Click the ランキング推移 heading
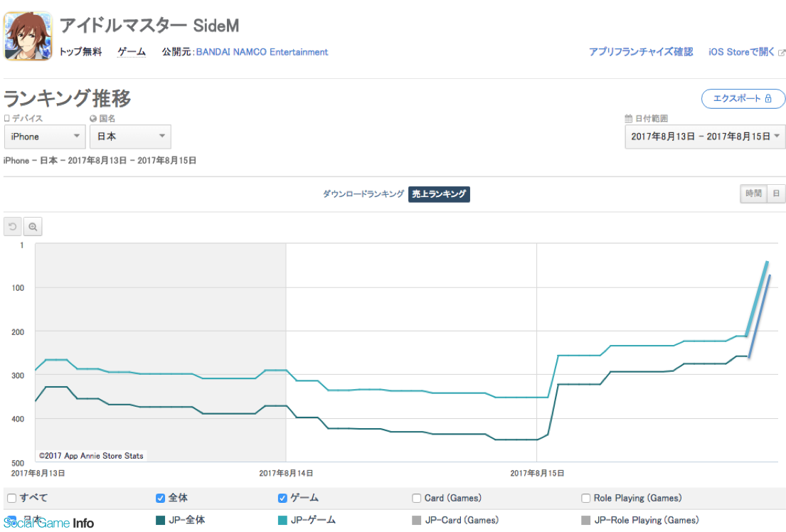786x532 pixels. [x=67, y=98]
